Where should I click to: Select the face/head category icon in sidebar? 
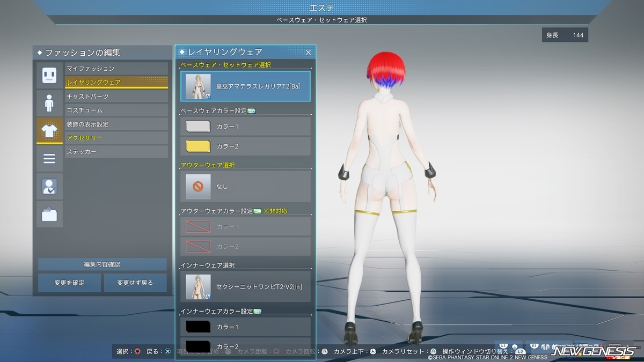[49, 75]
